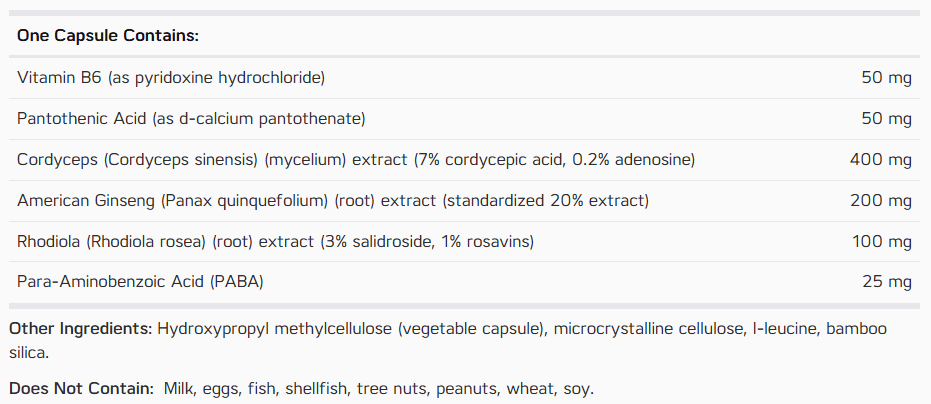Select the American Ginseng extract row
Image resolution: width=931 pixels, height=404 pixels.
(464, 201)
